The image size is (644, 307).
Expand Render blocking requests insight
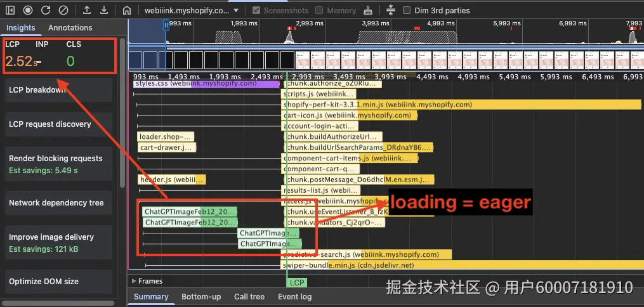[x=59, y=164]
